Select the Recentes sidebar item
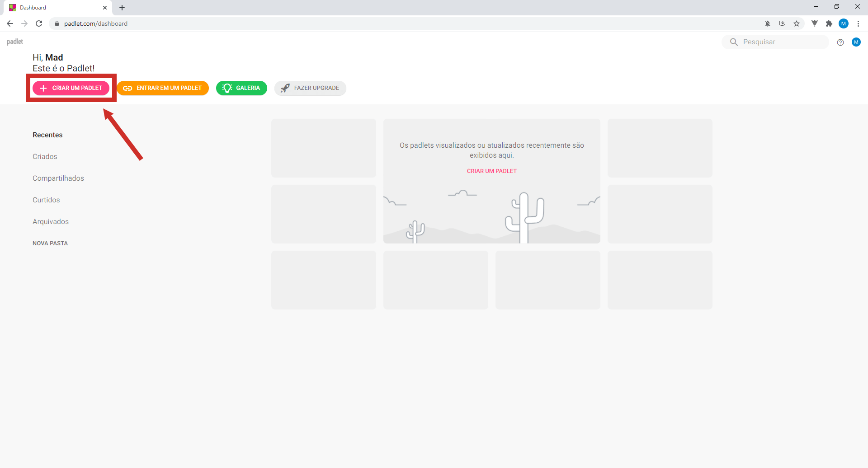 [x=47, y=135]
